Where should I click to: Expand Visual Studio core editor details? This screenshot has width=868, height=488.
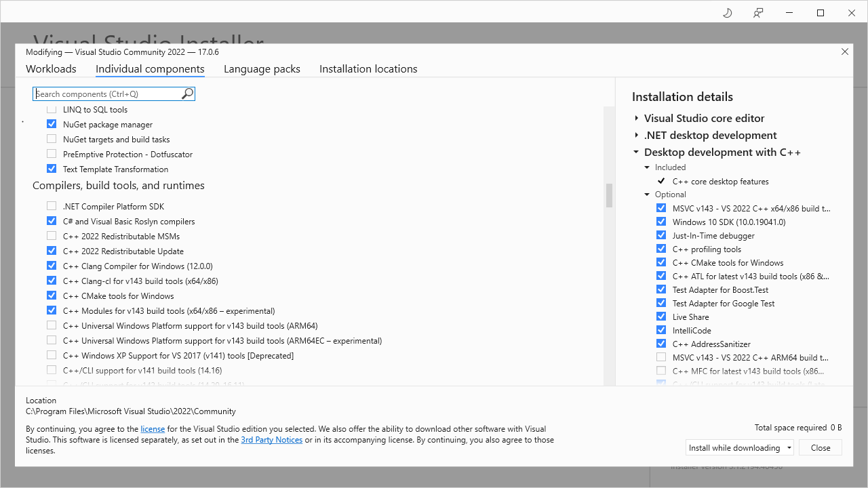636,118
